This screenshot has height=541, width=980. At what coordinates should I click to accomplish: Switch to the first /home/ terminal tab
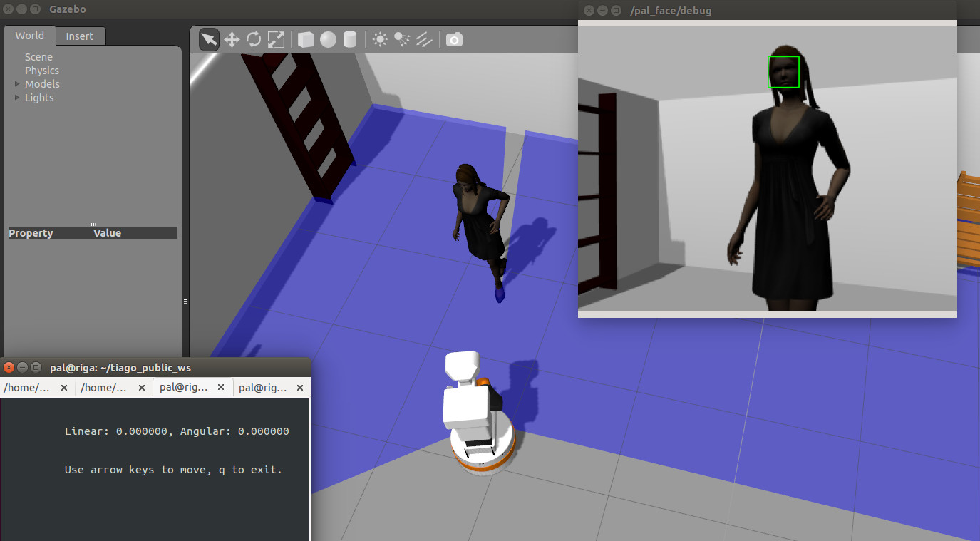29,388
